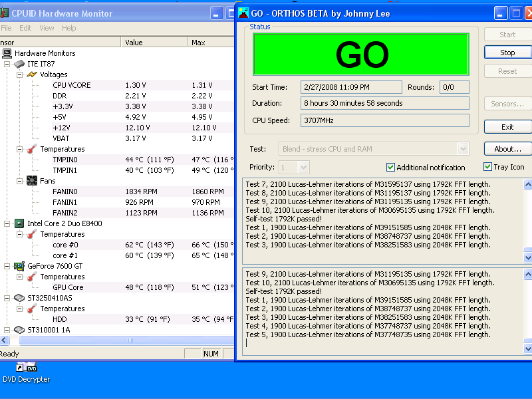Screen dimensions: 532x399
Task: Toggle the Additional notification checkbox
Action: [390, 168]
